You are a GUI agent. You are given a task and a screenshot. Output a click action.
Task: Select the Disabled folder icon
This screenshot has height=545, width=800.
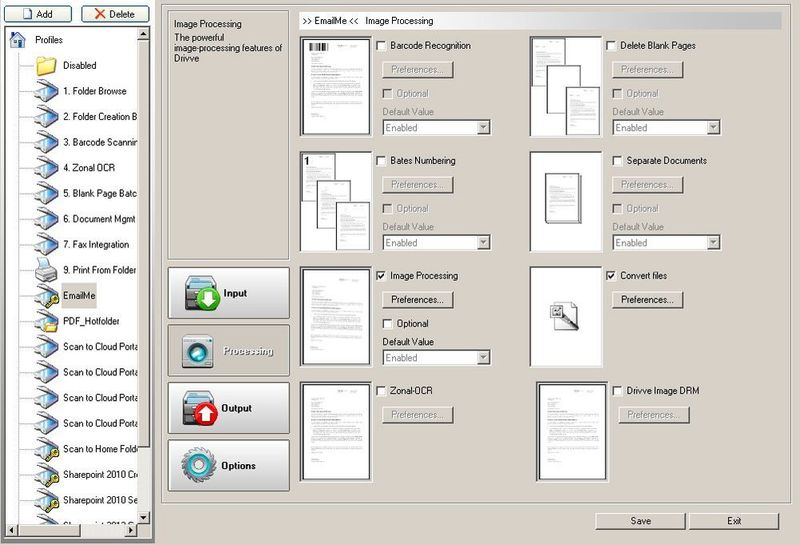pyautogui.click(x=46, y=66)
